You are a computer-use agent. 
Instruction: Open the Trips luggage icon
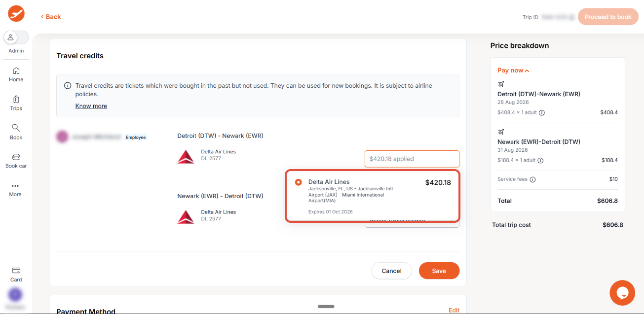[16, 99]
